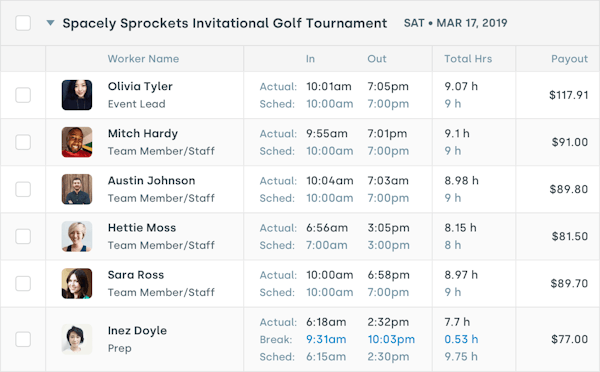The height and width of the screenshot is (372, 600).
Task: Select Austin Johnson's row checkbox
Action: pyautogui.click(x=23, y=189)
